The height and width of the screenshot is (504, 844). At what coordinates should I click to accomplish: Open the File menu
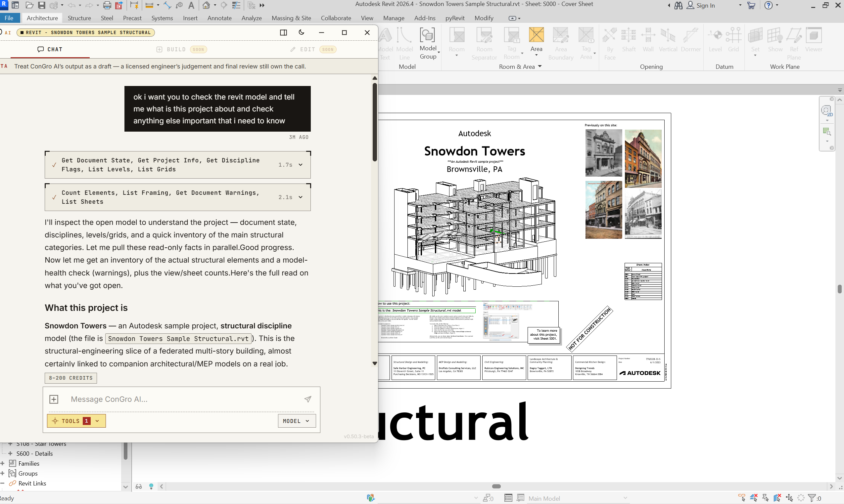pos(9,18)
